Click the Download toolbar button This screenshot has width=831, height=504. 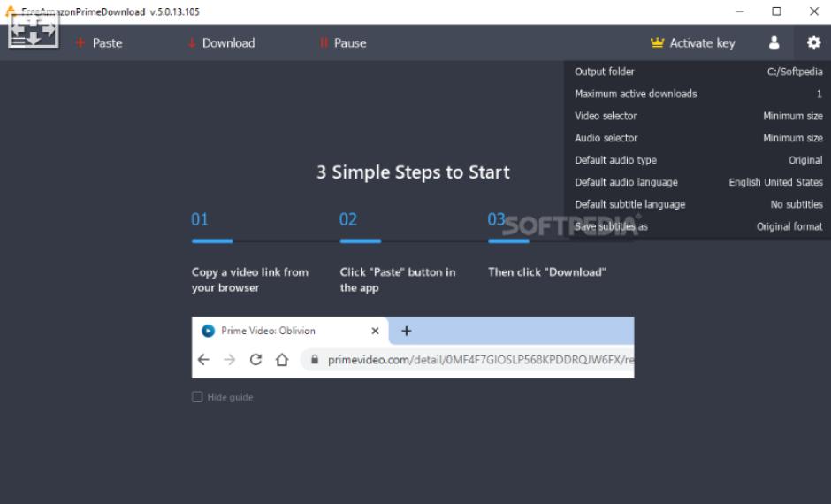point(221,43)
